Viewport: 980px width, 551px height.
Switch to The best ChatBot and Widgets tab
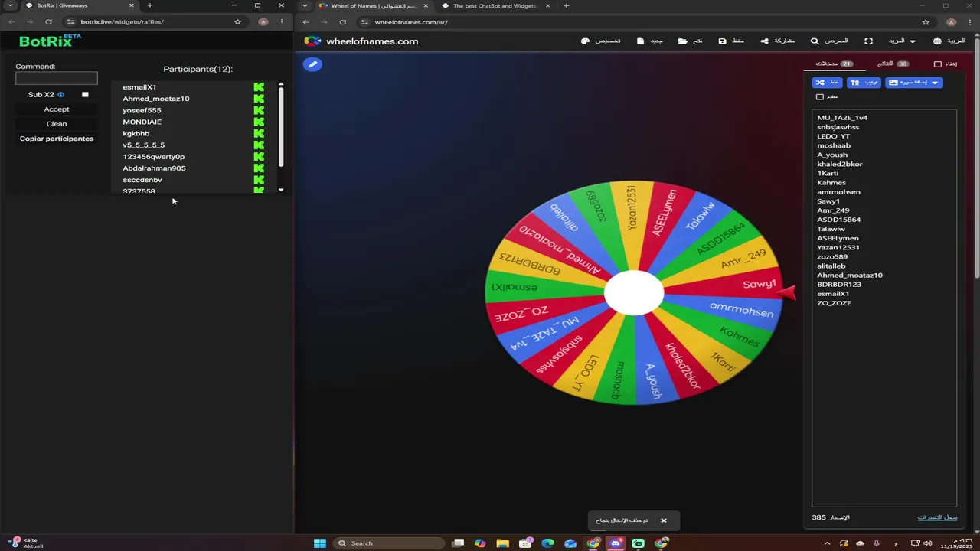click(x=494, y=6)
